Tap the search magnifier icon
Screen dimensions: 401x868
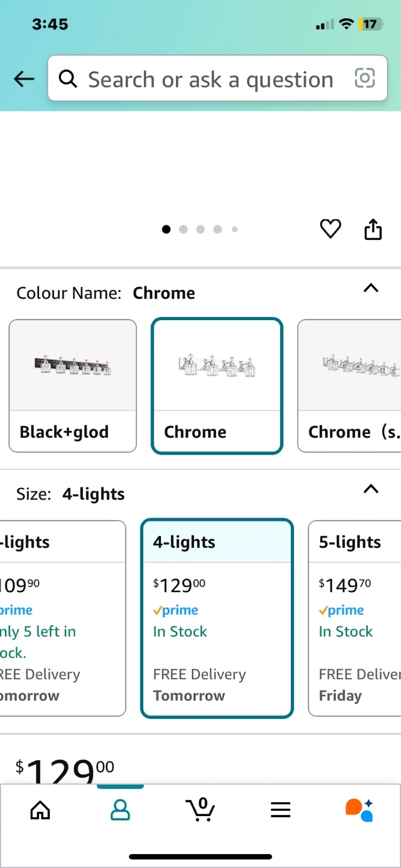click(x=68, y=79)
